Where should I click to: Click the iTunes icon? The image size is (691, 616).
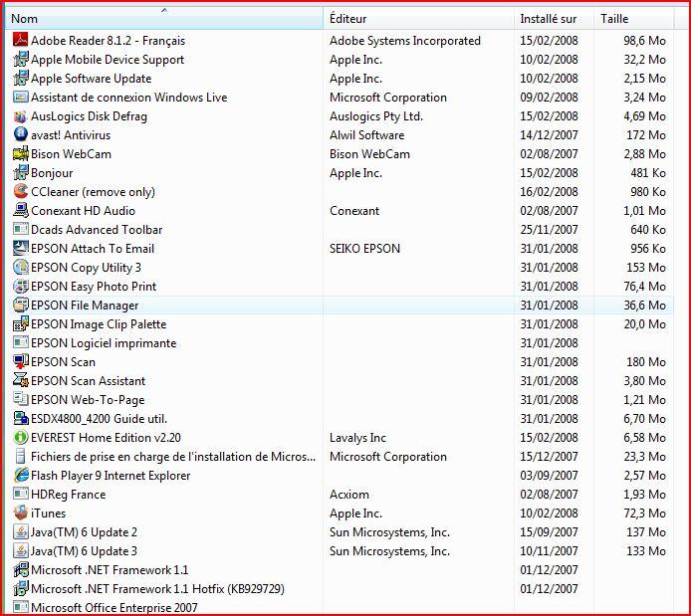(20, 513)
